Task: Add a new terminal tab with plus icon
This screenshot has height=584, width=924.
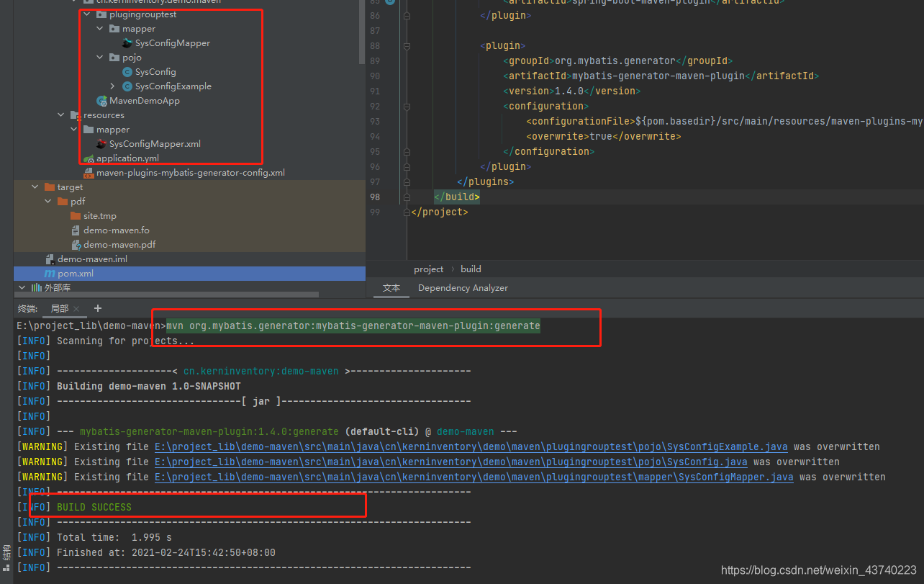Action: click(x=98, y=308)
